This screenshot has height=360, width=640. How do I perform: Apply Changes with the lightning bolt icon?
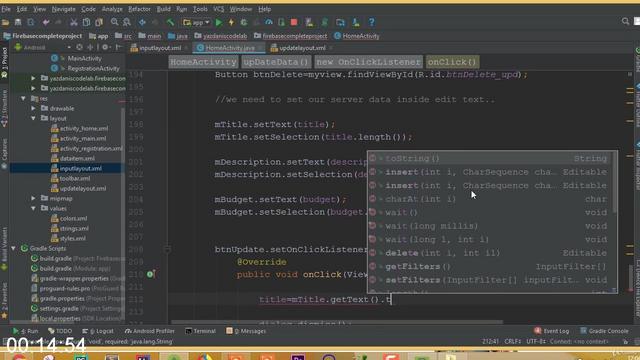tap(231, 22)
